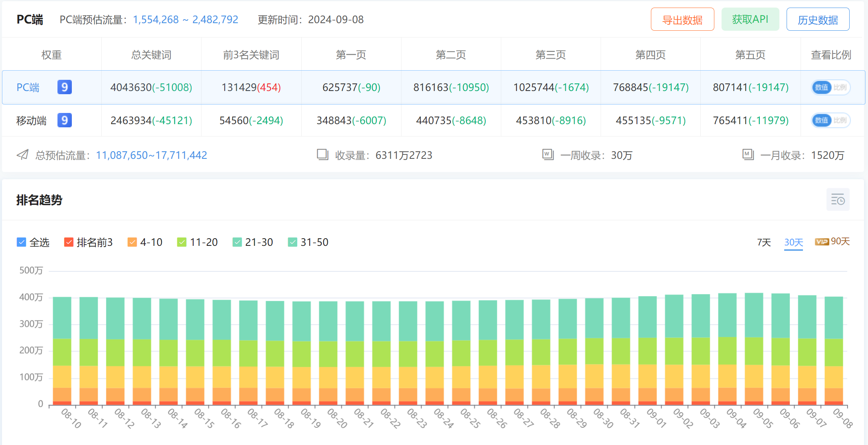
Task: Click the 收录量 6311万2723 value
Action: click(x=404, y=155)
